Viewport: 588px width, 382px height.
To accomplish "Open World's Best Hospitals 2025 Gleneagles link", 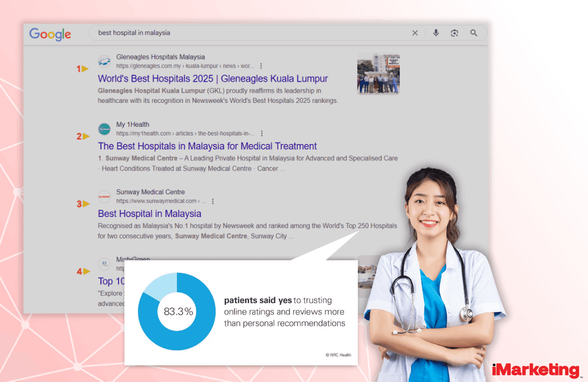I will coord(213,78).
